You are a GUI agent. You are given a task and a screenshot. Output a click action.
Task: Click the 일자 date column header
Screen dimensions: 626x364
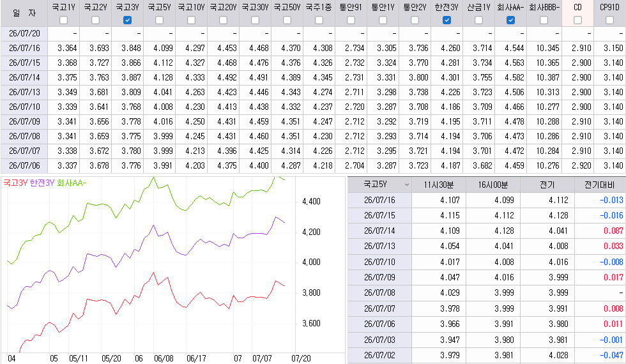(x=24, y=13)
